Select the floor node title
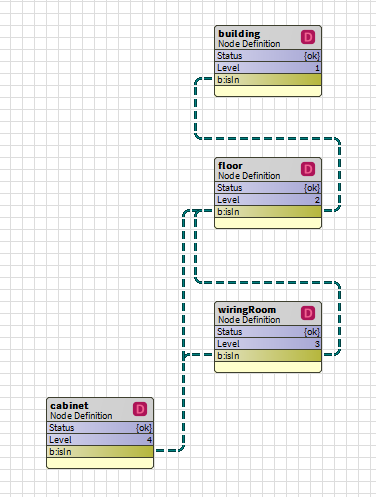Screen dimensions: 376x497 click(230, 166)
